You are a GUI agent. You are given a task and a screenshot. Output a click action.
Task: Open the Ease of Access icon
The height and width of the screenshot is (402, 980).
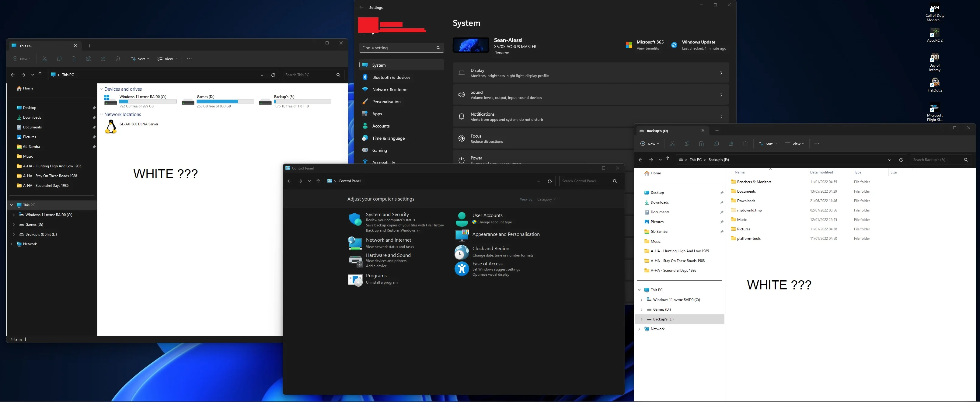[x=462, y=268]
